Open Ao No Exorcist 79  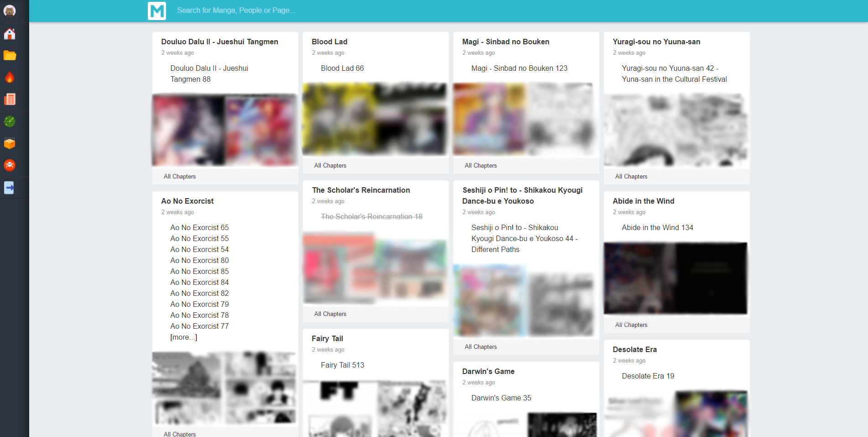(199, 304)
